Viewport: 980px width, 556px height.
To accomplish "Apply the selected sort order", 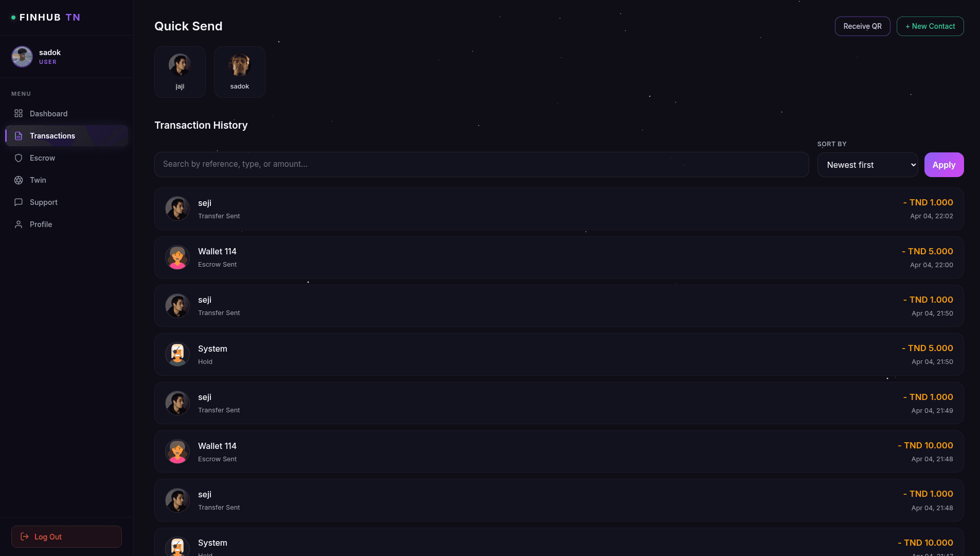I will click(x=943, y=165).
